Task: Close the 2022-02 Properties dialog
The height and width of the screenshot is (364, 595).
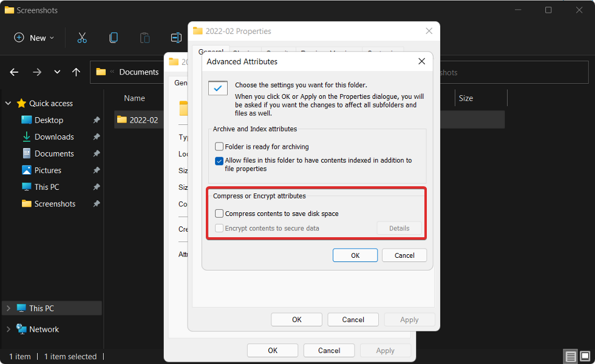Action: 429,31
